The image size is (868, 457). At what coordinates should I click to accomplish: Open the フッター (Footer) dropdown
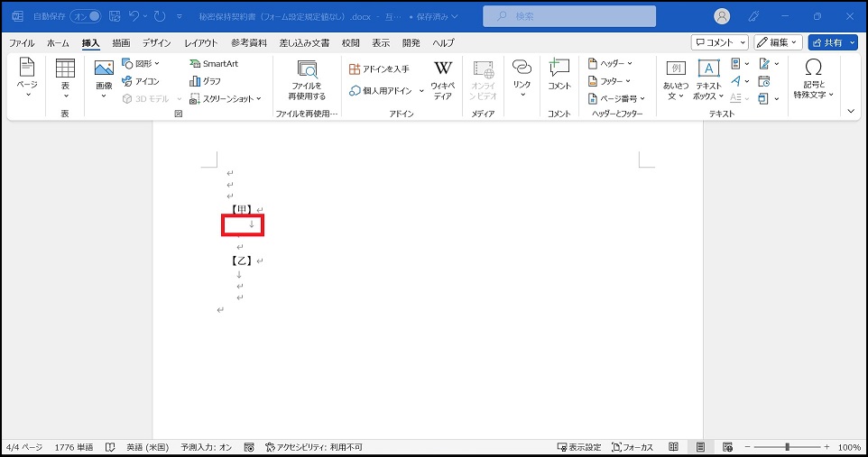[609, 81]
